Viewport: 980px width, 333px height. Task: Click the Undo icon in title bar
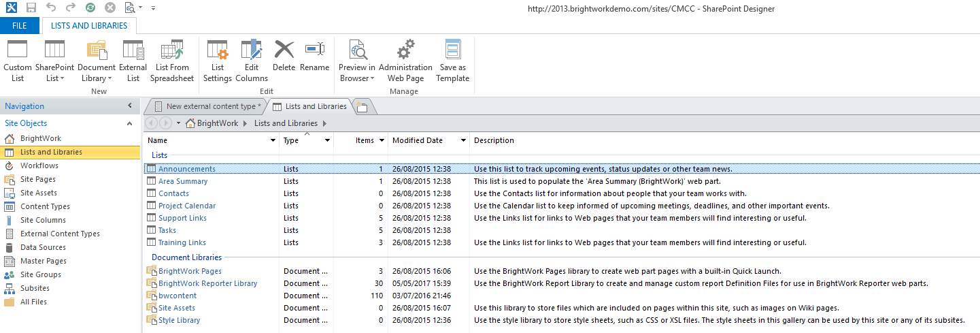coord(51,8)
